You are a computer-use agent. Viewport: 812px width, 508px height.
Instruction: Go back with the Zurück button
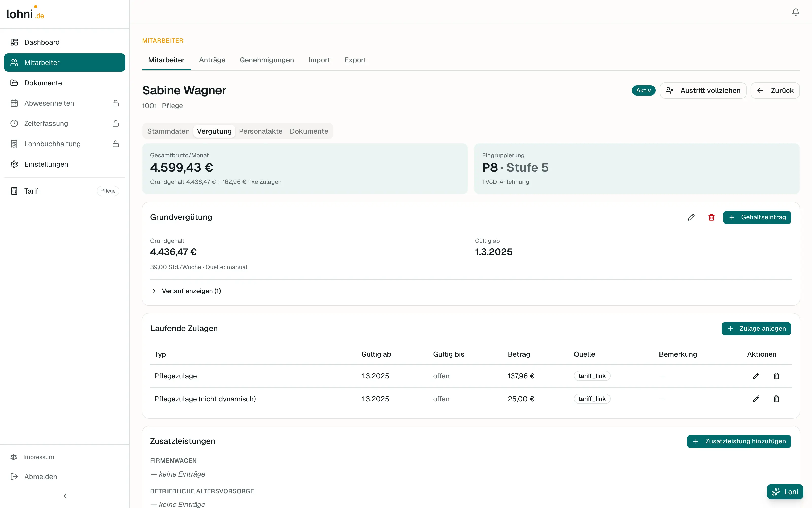(x=775, y=90)
